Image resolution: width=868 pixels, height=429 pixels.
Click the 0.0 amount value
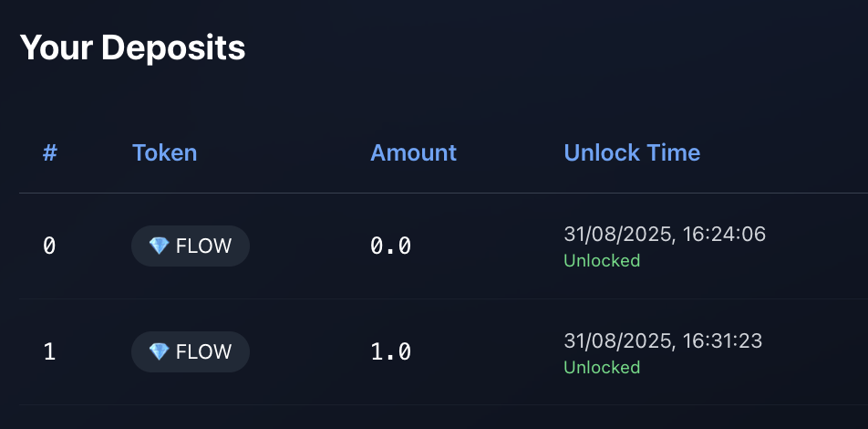coord(391,246)
